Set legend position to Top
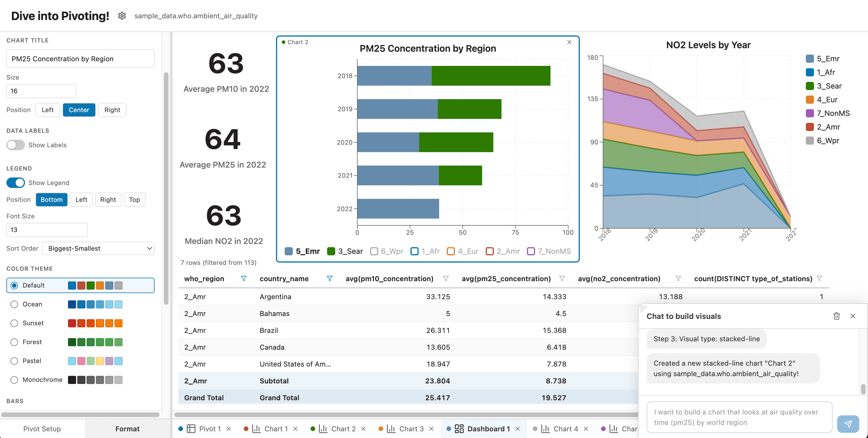868x438 pixels. (x=134, y=200)
